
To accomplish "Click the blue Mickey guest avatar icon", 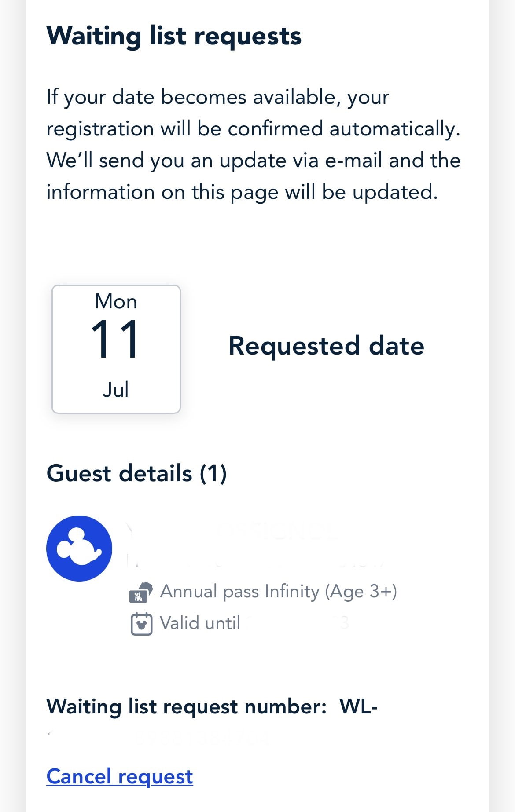I will (79, 548).
